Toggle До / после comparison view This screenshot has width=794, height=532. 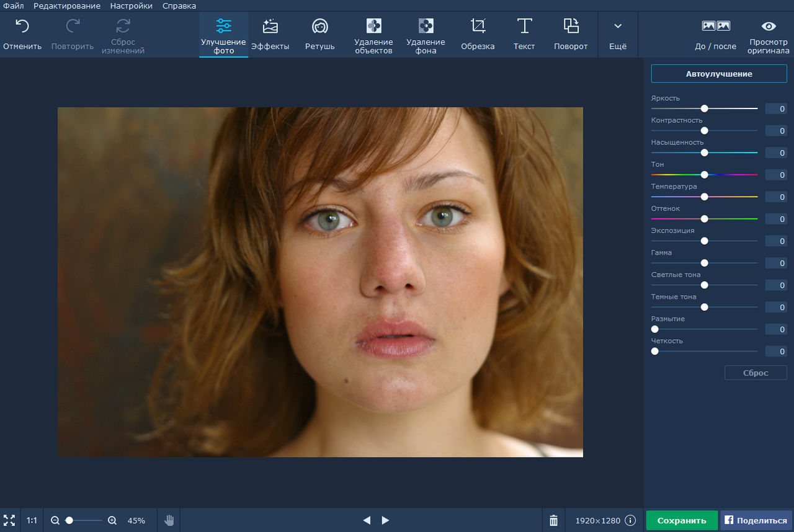pos(715,35)
